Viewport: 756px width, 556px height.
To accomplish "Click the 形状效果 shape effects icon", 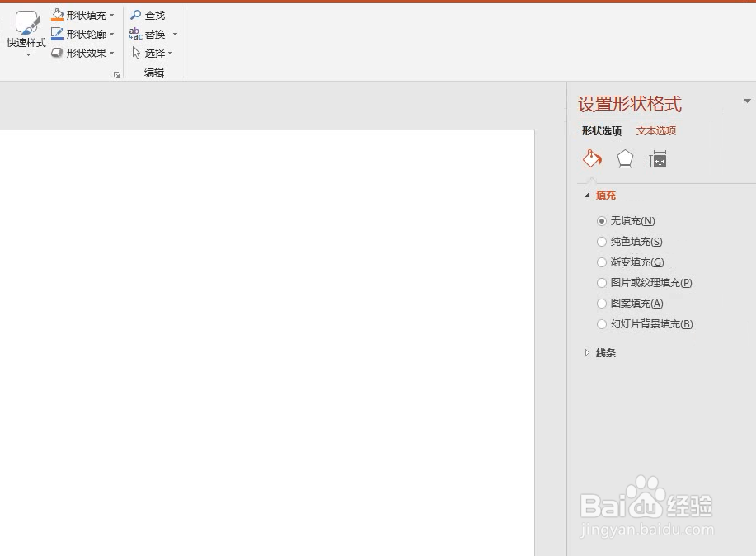I will [x=58, y=53].
